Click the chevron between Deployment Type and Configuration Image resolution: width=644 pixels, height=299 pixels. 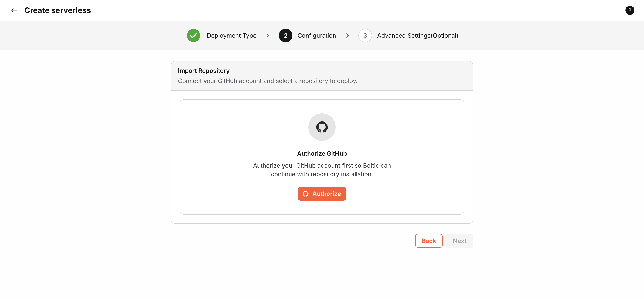pyautogui.click(x=268, y=36)
